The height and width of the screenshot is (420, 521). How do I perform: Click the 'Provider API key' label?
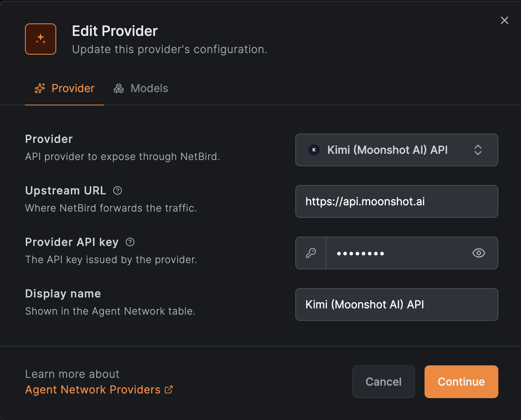pos(72,242)
